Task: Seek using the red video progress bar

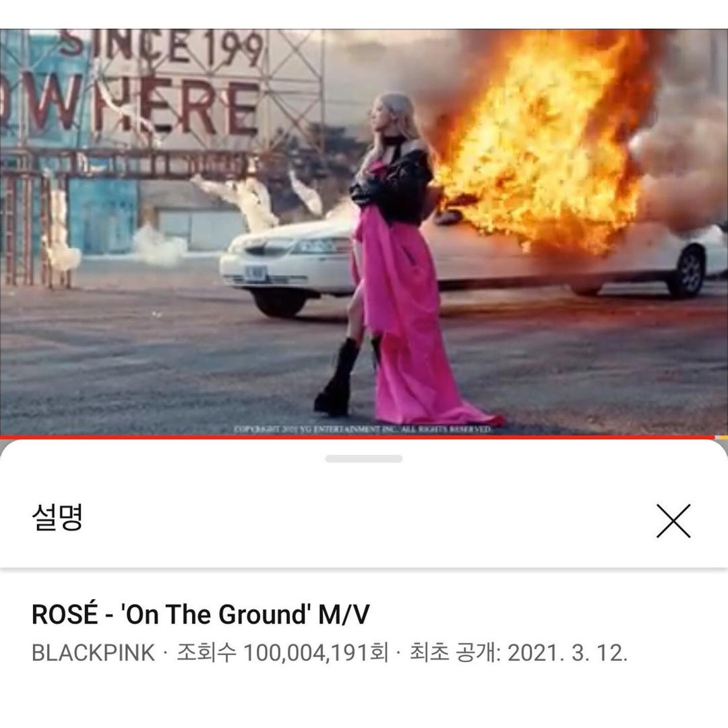Action: pos(357,437)
